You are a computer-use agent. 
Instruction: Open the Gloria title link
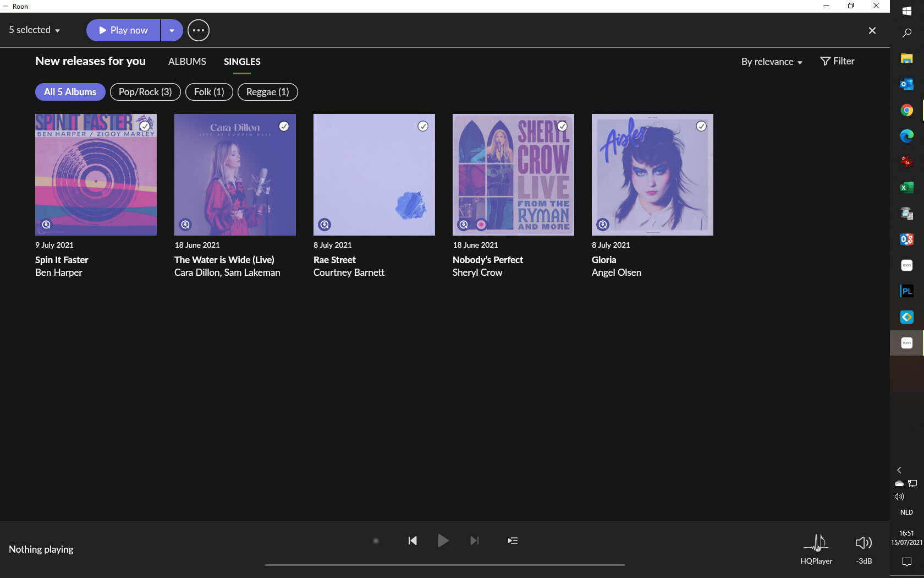tap(604, 260)
